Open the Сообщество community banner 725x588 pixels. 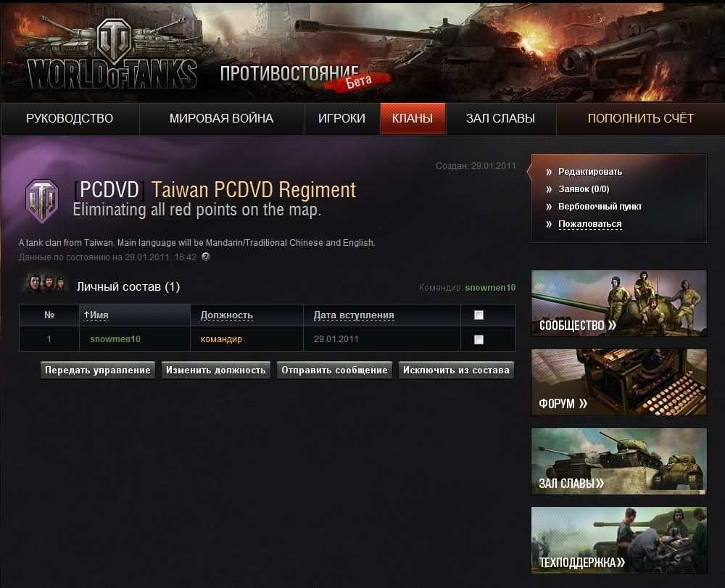pyautogui.click(x=618, y=303)
